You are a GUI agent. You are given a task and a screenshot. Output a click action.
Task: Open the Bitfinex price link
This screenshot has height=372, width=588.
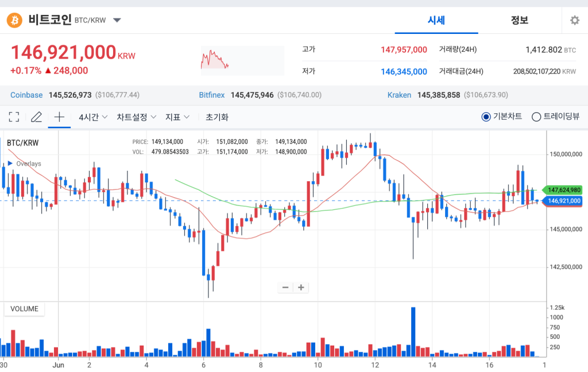(x=211, y=95)
